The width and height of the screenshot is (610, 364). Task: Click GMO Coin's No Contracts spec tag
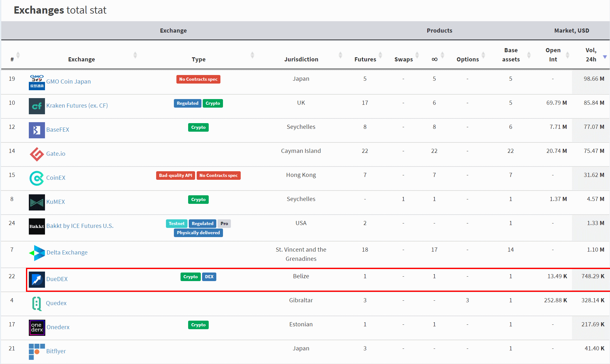point(198,79)
